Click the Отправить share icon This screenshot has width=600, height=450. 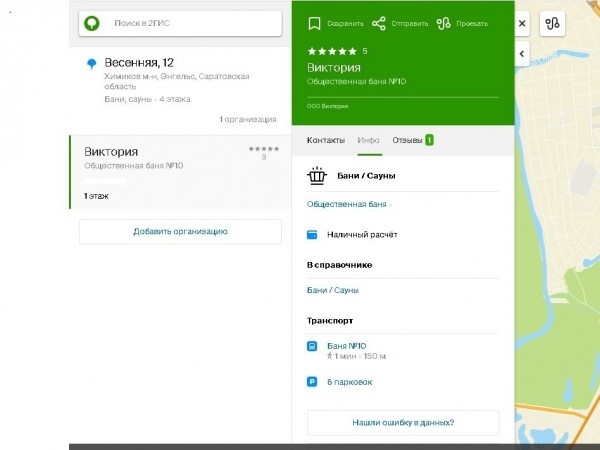(378, 24)
